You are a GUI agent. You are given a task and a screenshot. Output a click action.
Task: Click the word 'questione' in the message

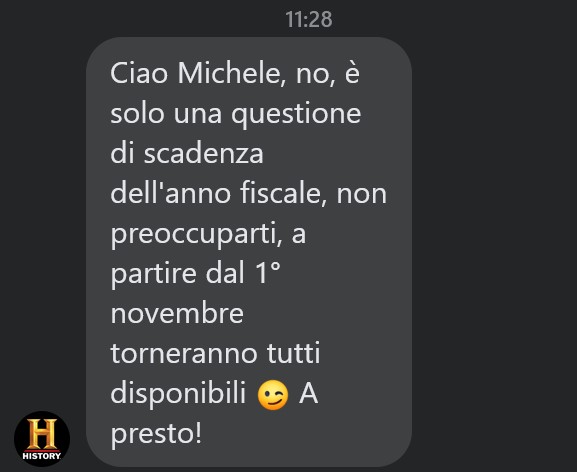point(296,114)
